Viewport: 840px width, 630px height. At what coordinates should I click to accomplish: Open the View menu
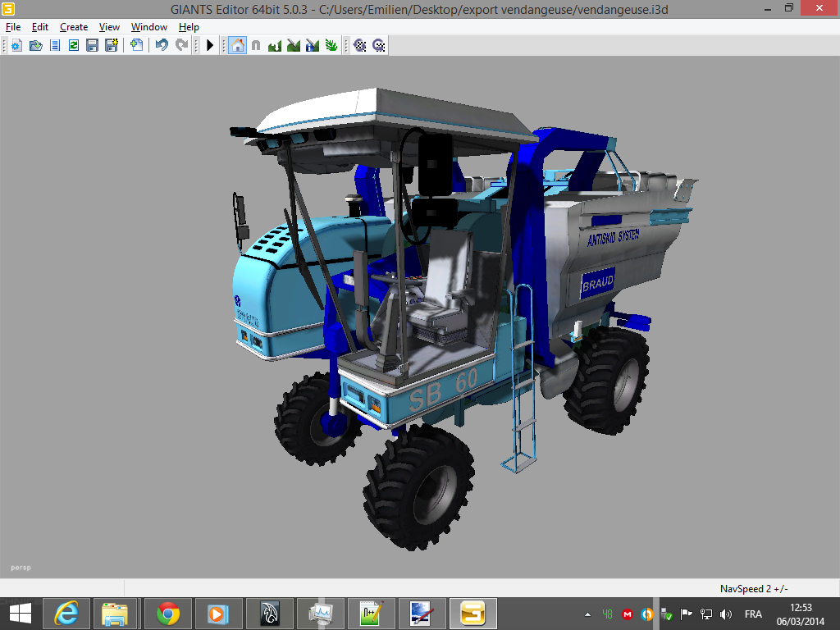109,27
